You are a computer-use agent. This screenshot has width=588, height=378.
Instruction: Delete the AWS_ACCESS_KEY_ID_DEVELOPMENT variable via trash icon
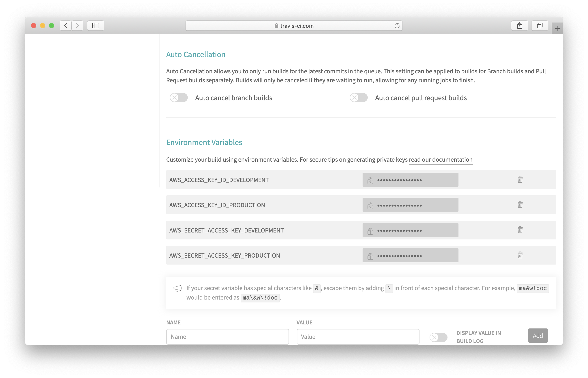[520, 179]
